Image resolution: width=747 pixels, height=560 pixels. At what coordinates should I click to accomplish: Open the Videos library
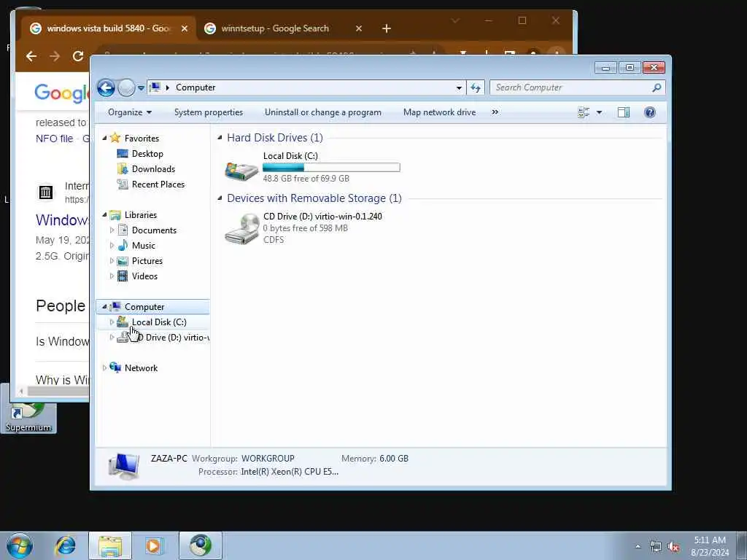144,276
